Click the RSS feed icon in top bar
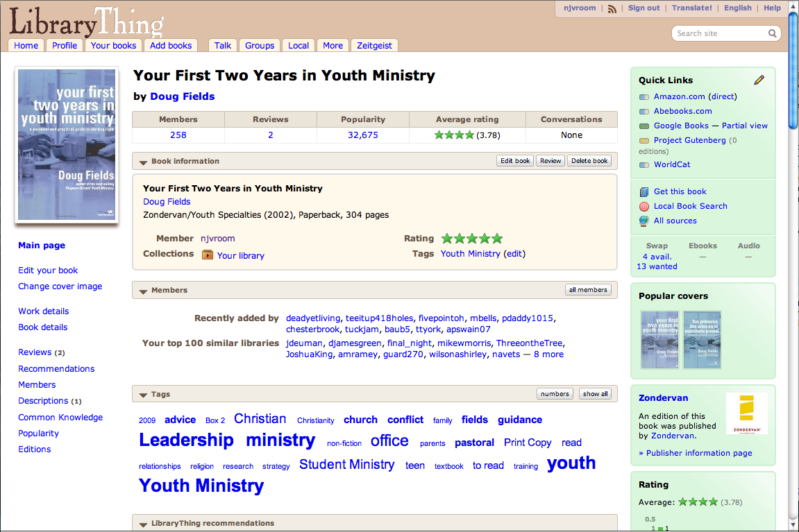799x532 pixels. (612, 8)
